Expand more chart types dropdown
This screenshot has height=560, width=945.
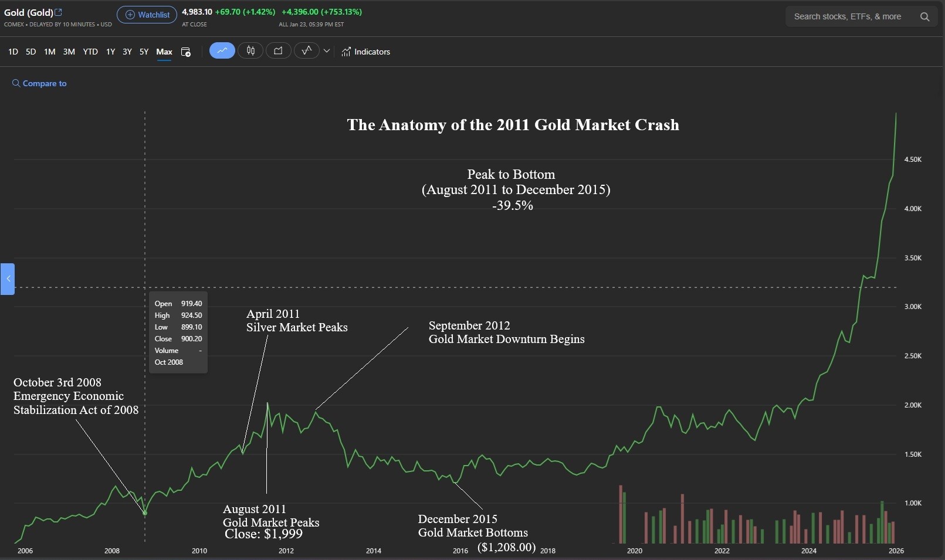click(x=327, y=51)
